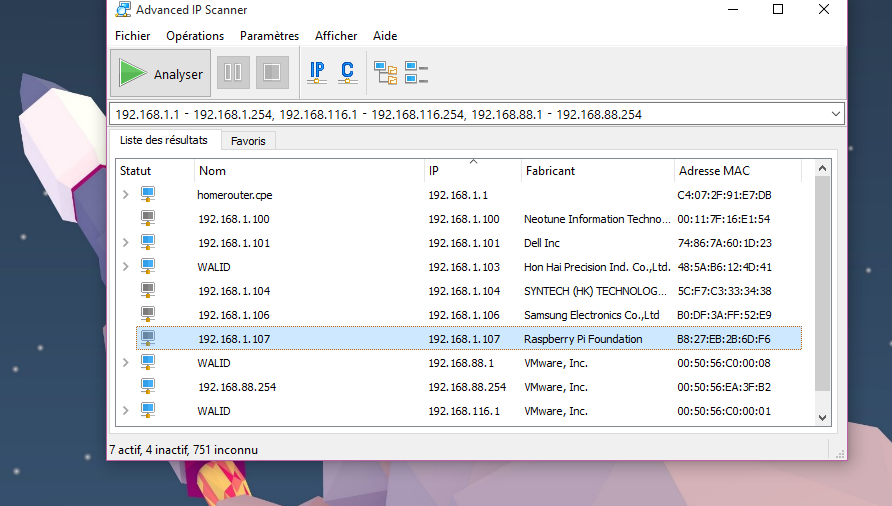This screenshot has width=892, height=506.
Task: Sort by the Fabricant column header
Action: point(597,171)
